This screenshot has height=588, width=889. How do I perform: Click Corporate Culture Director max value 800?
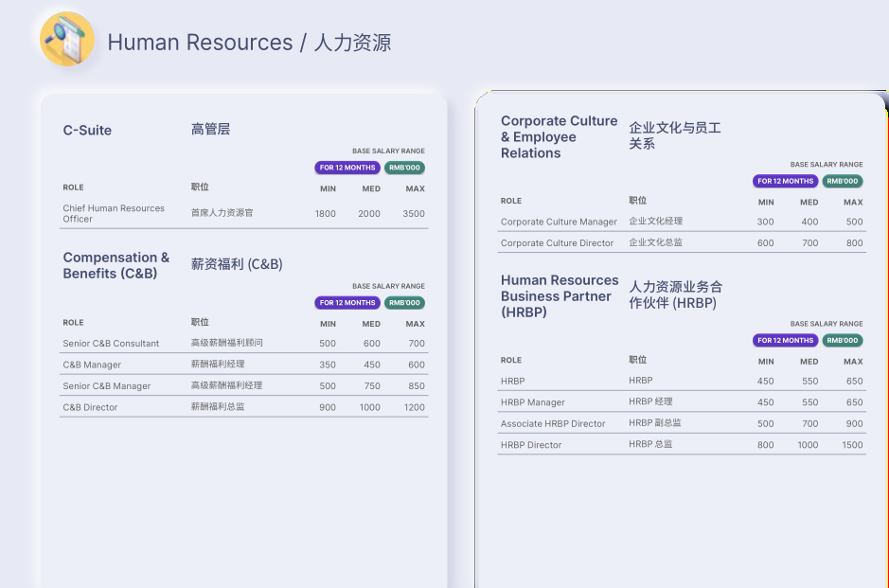[x=854, y=243]
